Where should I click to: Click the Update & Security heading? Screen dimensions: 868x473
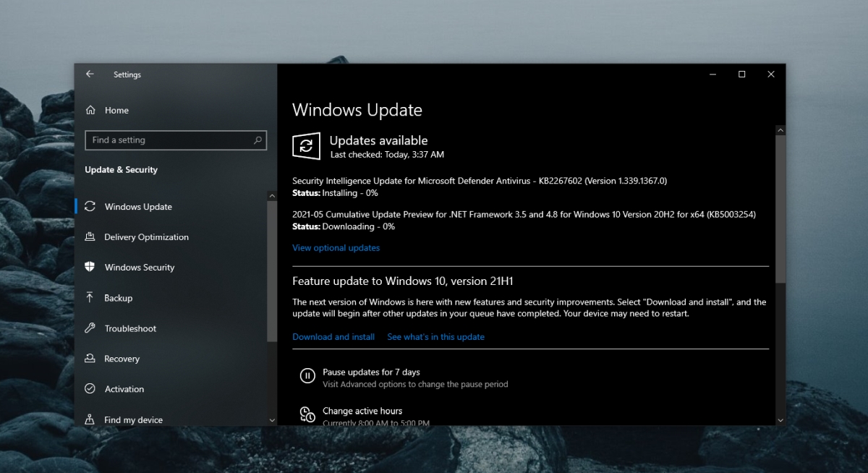tap(121, 170)
